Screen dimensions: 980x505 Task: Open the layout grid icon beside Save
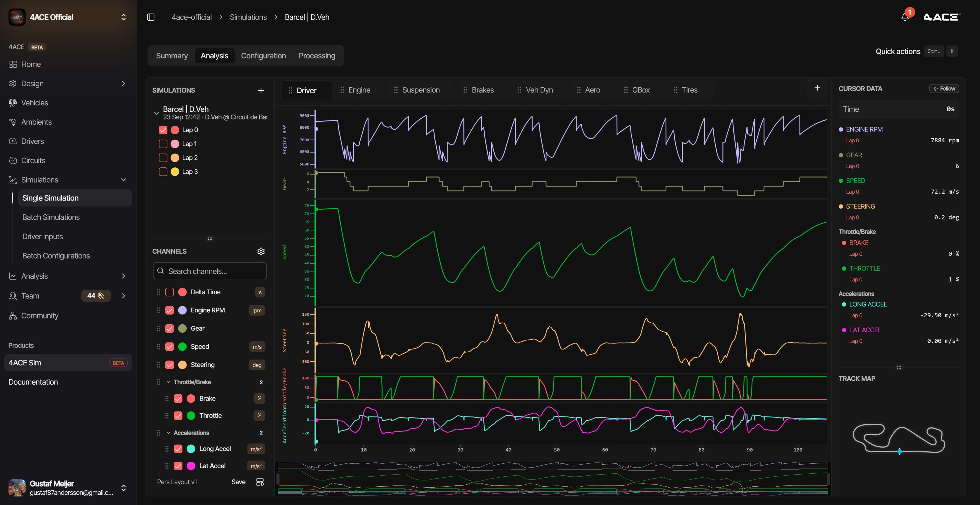pyautogui.click(x=260, y=482)
